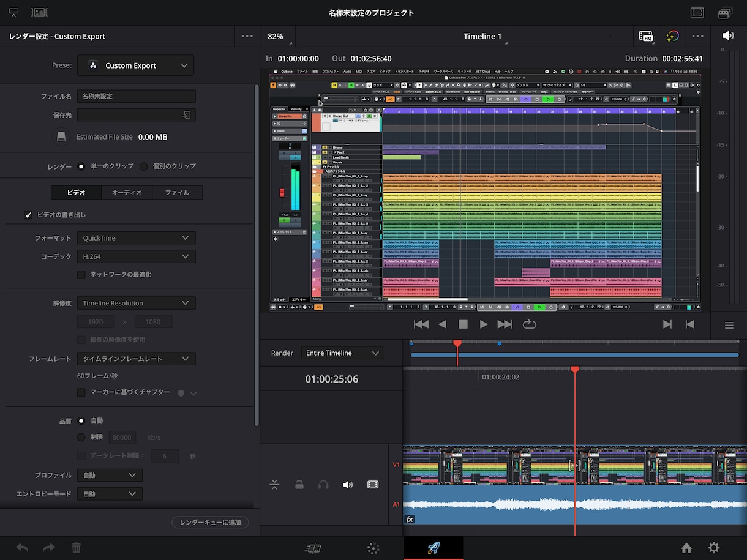Switch to the Cut page icon
The height and width of the screenshot is (560, 747).
313,548
